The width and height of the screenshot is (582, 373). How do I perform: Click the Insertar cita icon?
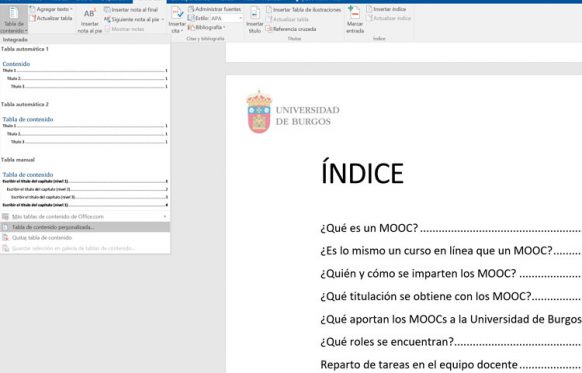coord(177,13)
